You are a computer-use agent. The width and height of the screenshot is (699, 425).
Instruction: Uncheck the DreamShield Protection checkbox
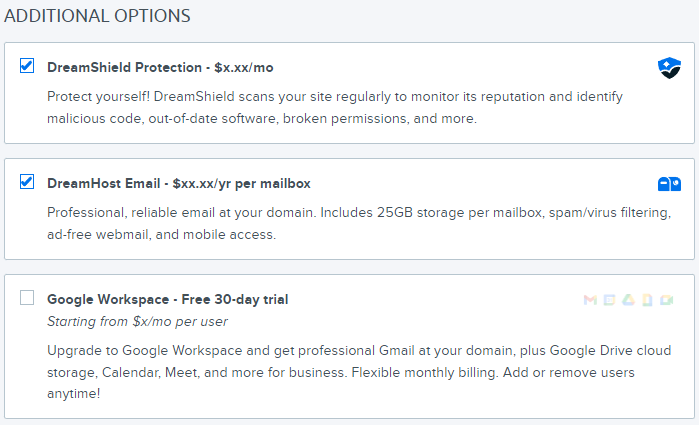pyautogui.click(x=27, y=66)
